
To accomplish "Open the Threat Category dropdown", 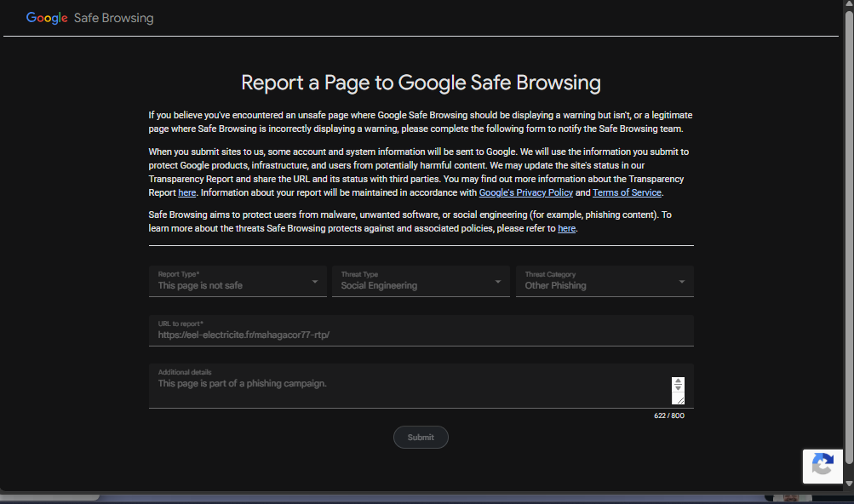I will 605,281.
